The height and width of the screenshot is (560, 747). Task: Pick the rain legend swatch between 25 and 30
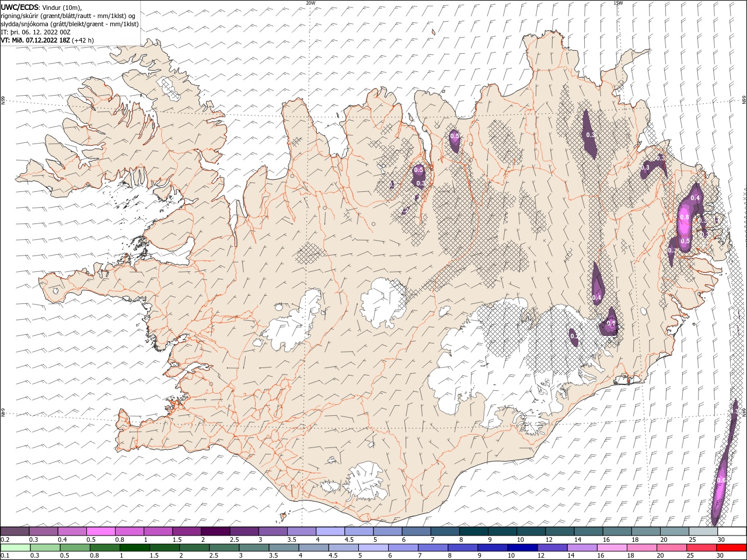click(701, 547)
